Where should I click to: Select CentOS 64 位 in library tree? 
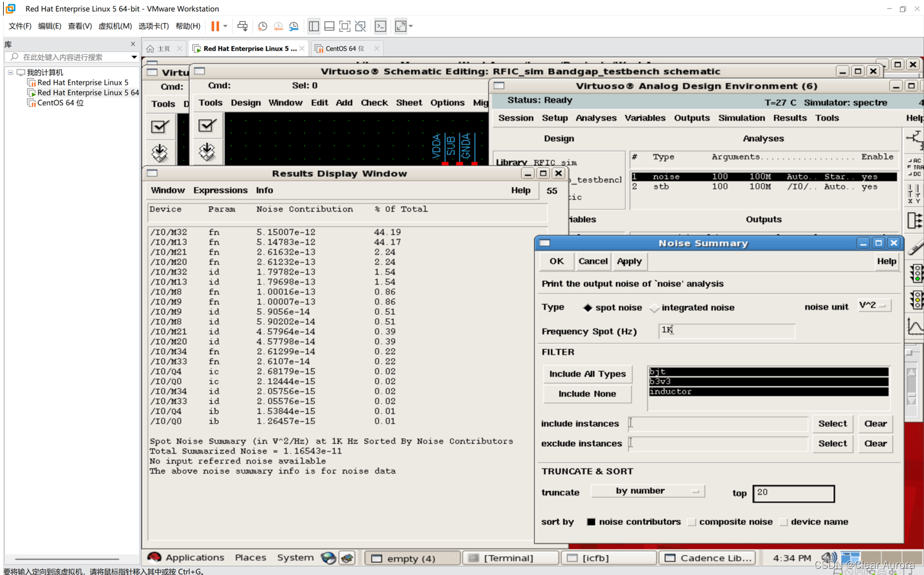click(60, 103)
